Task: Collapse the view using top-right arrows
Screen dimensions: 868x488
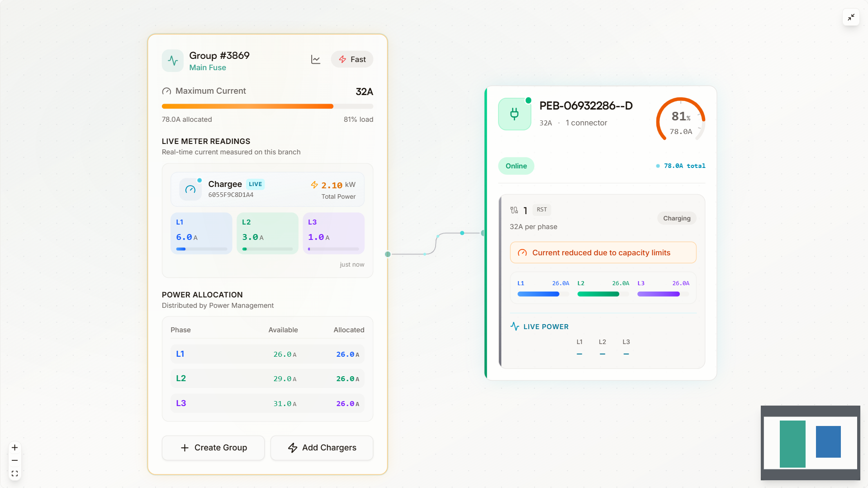Action: coord(851,17)
